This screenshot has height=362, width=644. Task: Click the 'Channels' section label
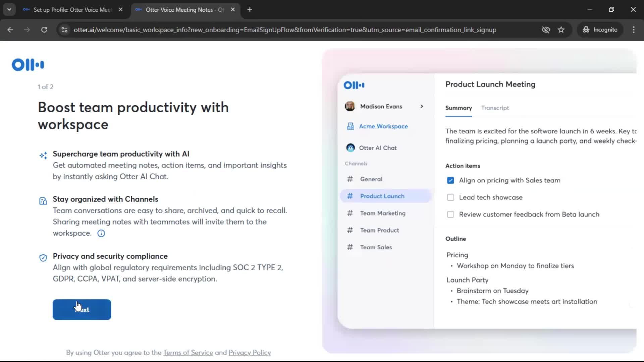click(x=356, y=164)
